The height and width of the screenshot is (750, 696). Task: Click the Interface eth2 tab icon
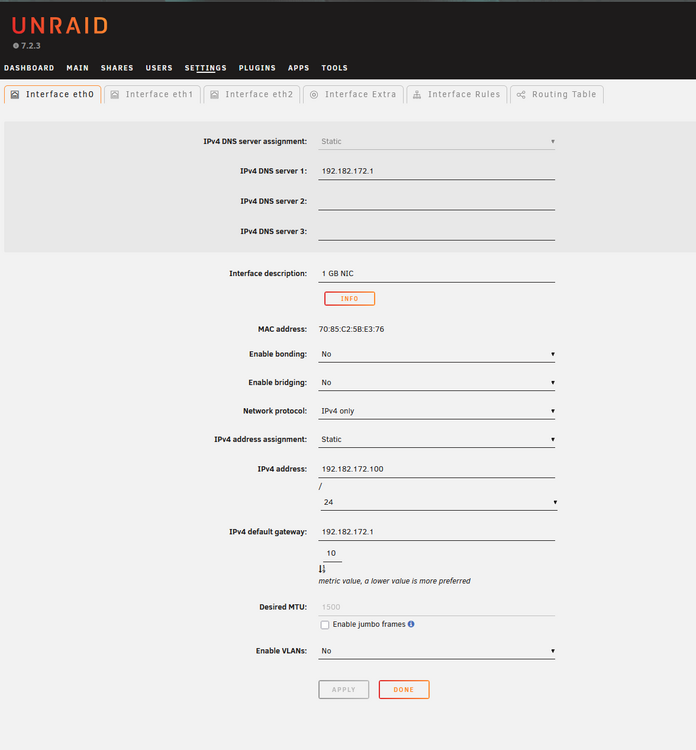[214, 95]
